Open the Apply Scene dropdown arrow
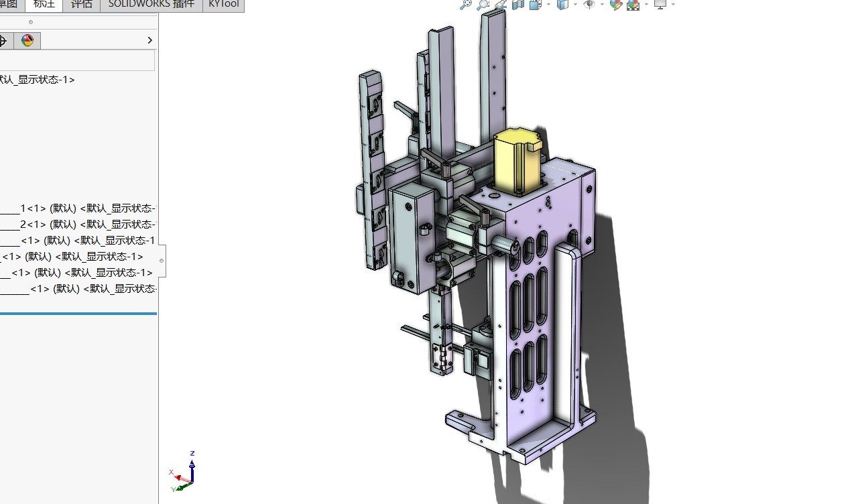Screen dimensions: 860x504 click(x=646, y=5)
